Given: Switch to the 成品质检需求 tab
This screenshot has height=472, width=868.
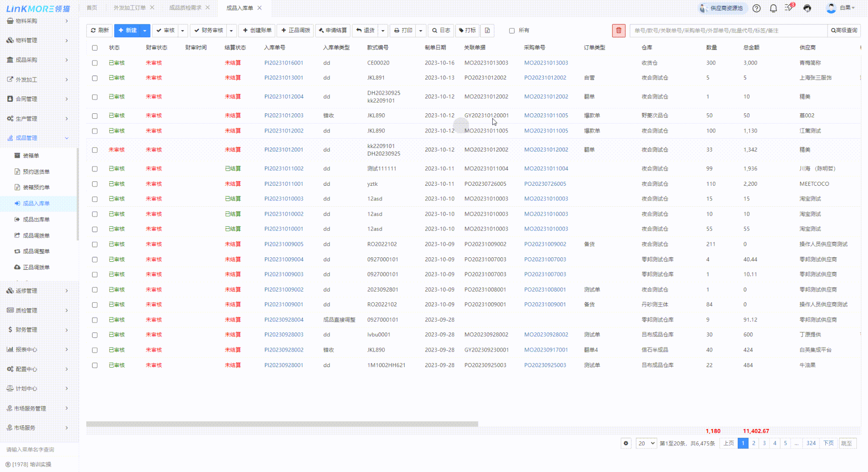Looking at the screenshot, I should tap(185, 8).
